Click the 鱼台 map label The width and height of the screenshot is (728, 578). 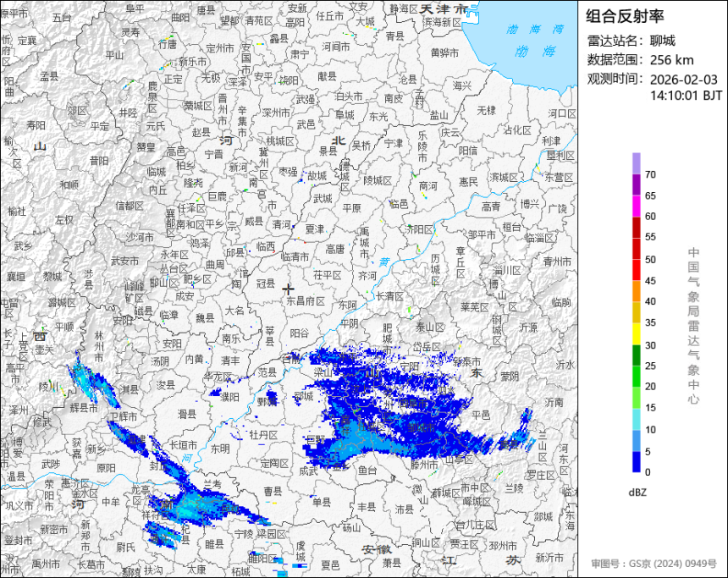367,470
